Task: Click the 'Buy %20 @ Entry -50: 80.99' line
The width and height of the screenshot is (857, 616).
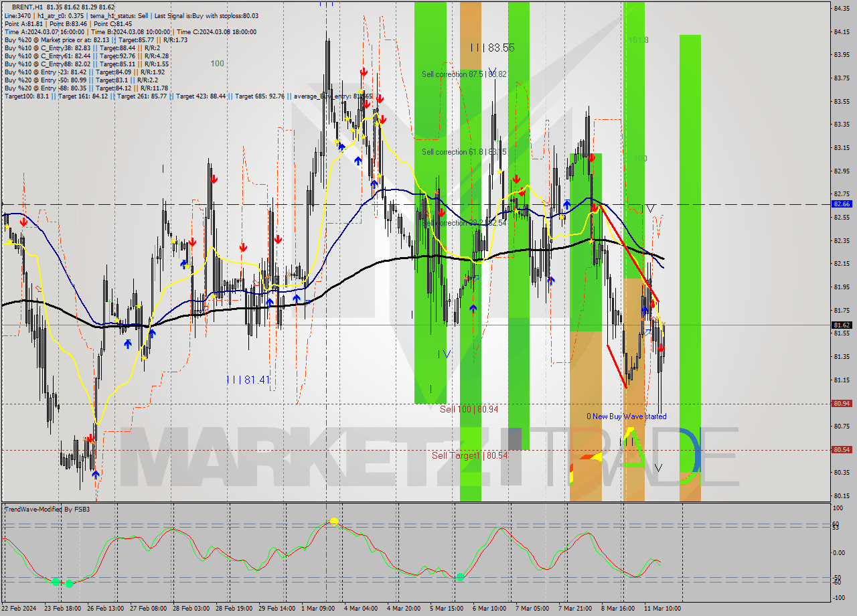Action: (80, 80)
